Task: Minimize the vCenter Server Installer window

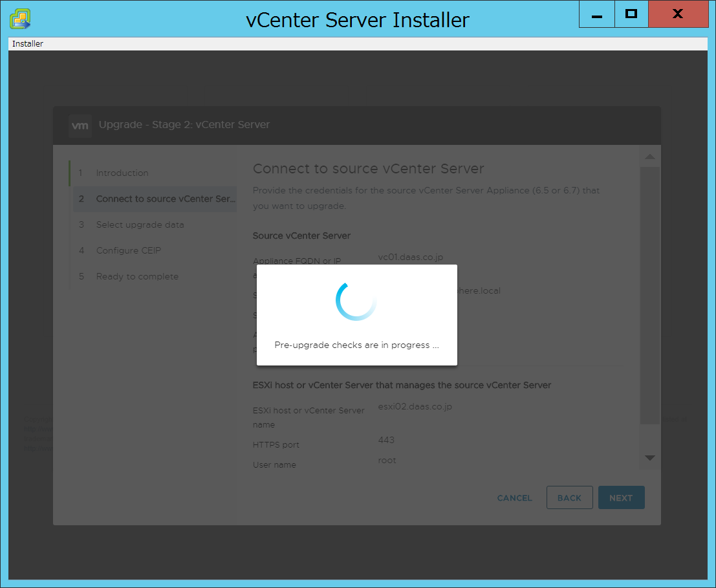Action: tap(597, 14)
